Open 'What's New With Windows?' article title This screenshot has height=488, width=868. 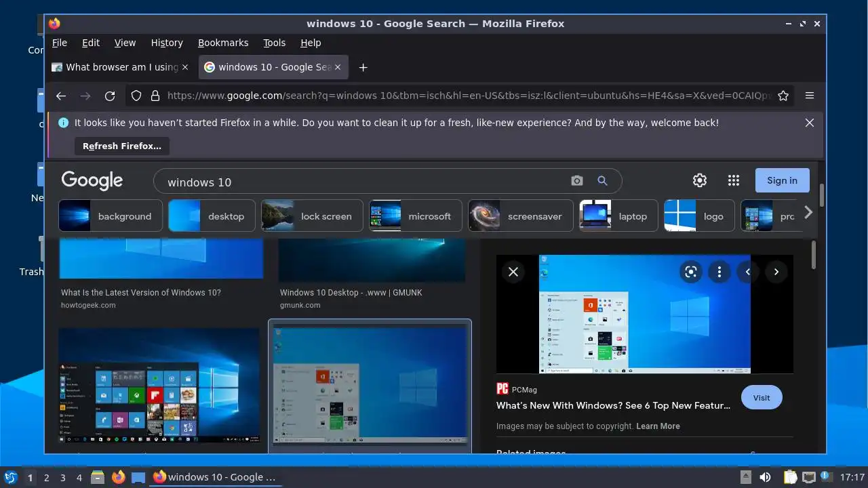613,405
